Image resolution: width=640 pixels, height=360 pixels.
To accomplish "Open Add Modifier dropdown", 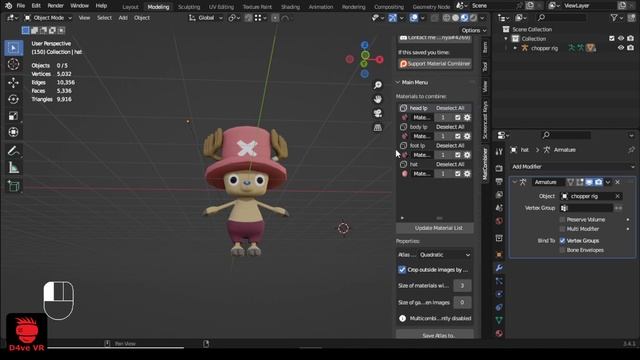I will click(573, 167).
